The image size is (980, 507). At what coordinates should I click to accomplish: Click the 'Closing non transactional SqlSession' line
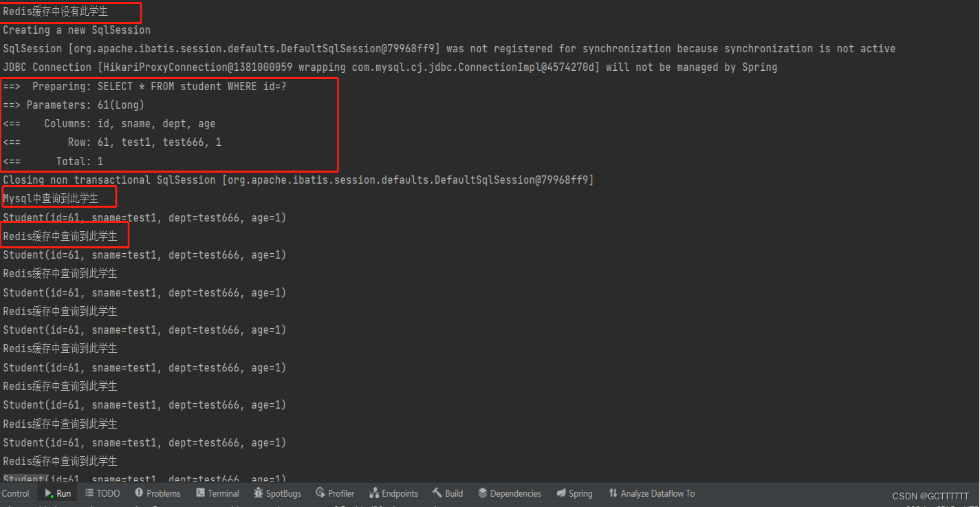tap(298, 180)
